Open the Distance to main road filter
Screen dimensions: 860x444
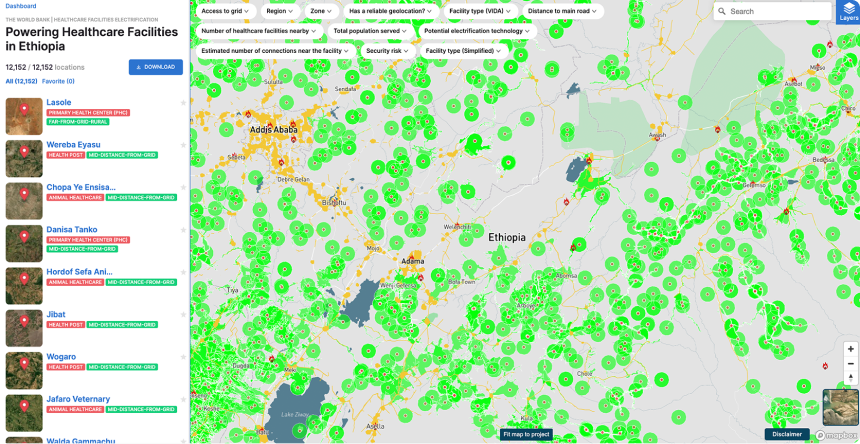pos(562,11)
